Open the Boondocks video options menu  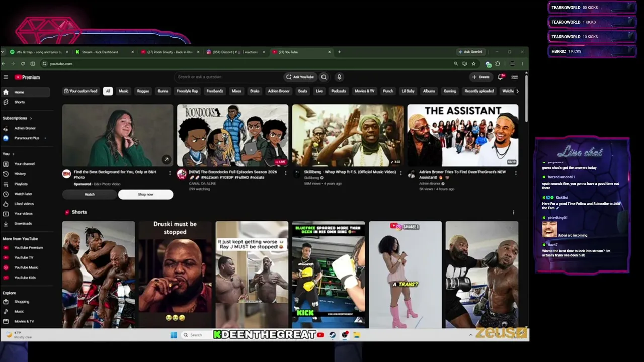tap(286, 173)
